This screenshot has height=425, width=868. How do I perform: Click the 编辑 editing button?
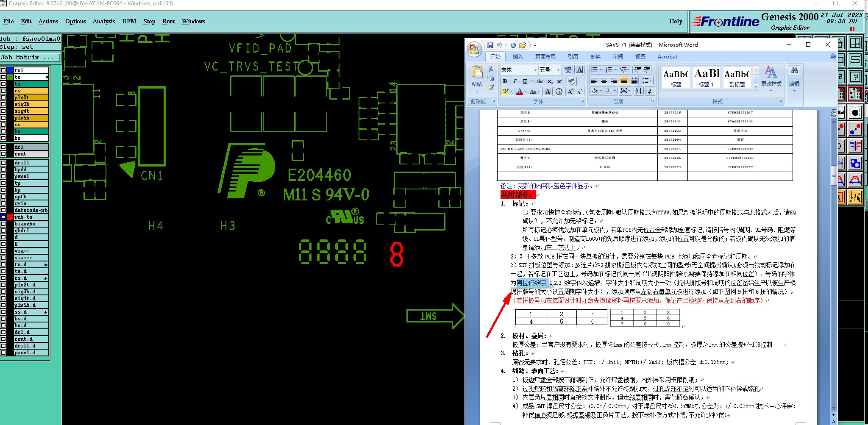tap(794, 79)
